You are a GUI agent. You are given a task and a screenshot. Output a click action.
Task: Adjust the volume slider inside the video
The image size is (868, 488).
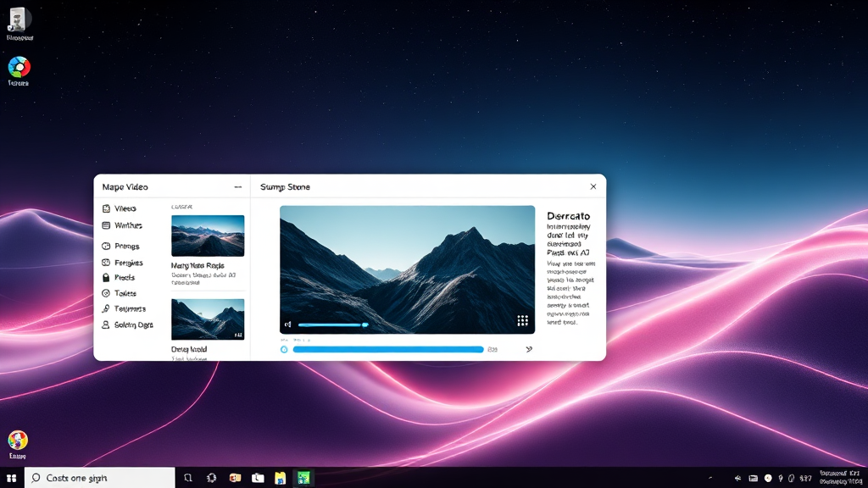[x=332, y=324]
